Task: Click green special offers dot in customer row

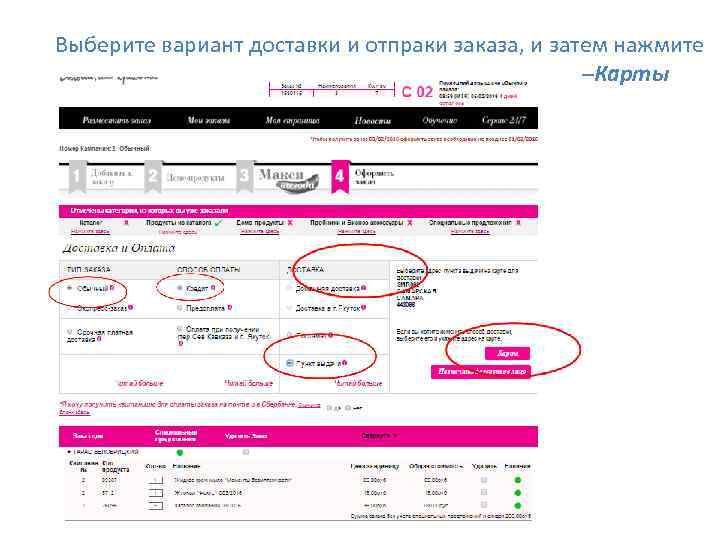Action: (180, 453)
